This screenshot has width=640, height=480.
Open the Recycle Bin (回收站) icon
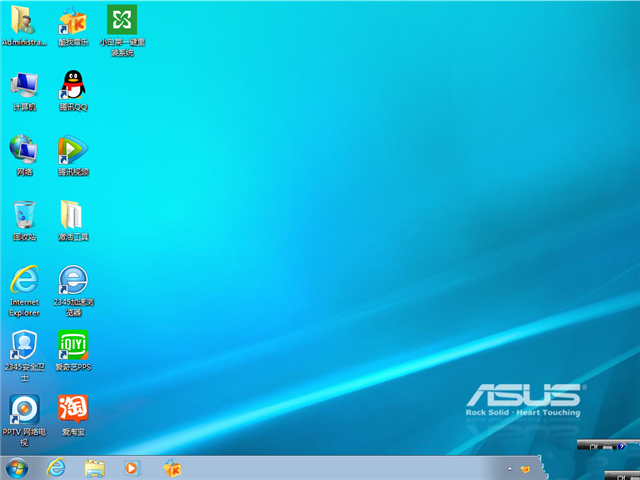point(23,215)
